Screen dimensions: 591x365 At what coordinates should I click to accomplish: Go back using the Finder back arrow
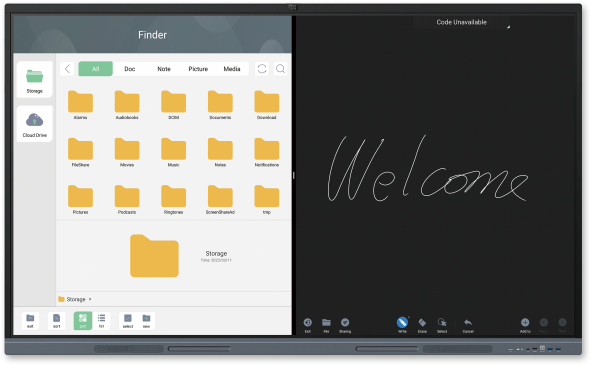pos(67,69)
